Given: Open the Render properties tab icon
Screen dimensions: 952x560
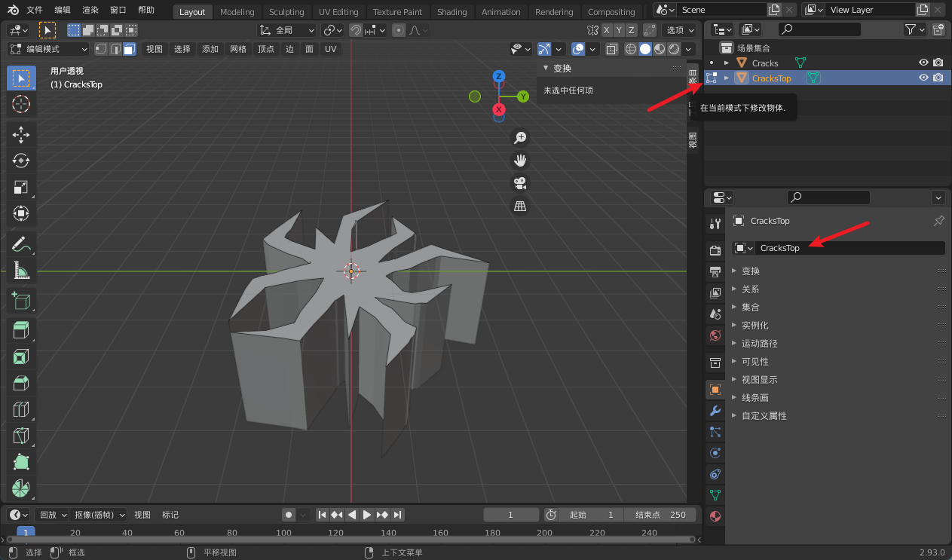Looking at the screenshot, I should (x=715, y=250).
